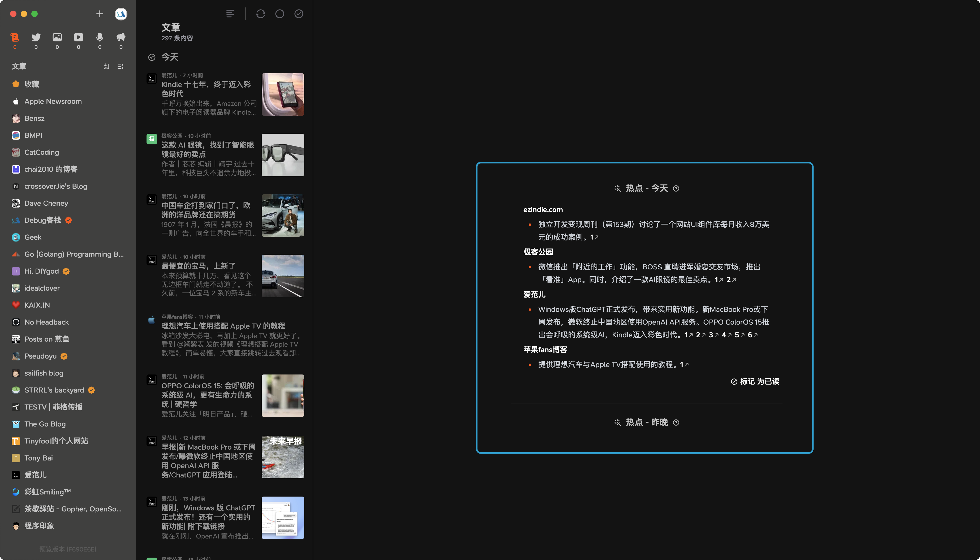980x560 pixels.
Task: Select the 爱范儿 feed in sidebar
Action: pos(35,475)
